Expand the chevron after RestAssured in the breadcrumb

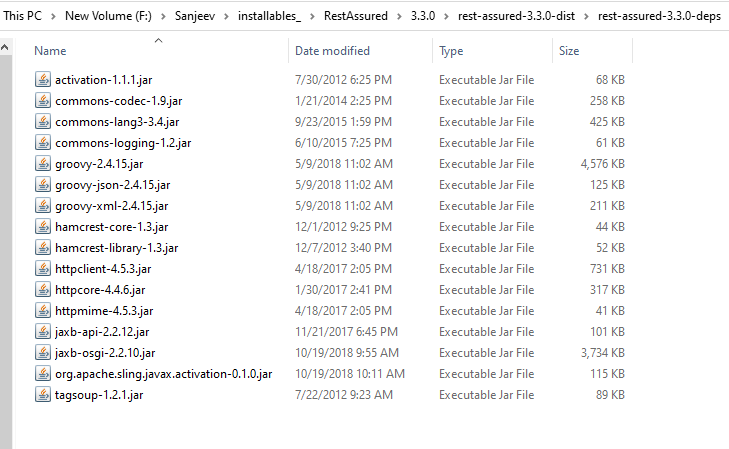click(x=399, y=16)
